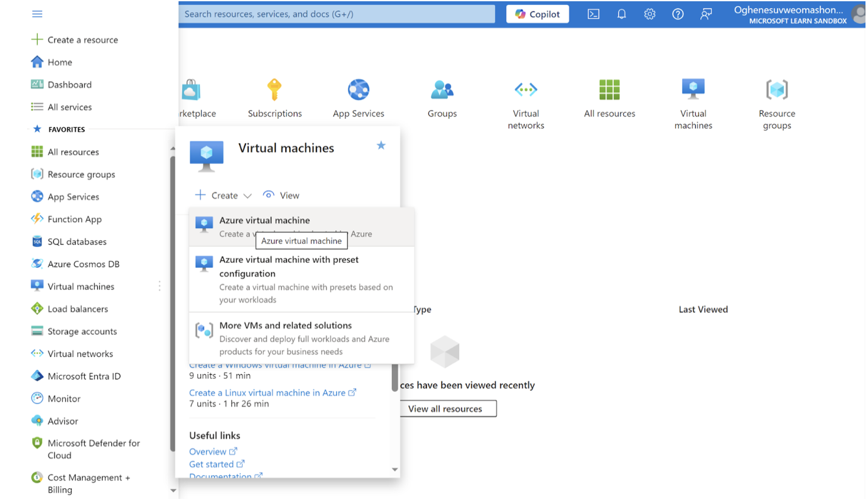Click the Storage accounts icon in sidebar
868x504 pixels.
(37, 331)
